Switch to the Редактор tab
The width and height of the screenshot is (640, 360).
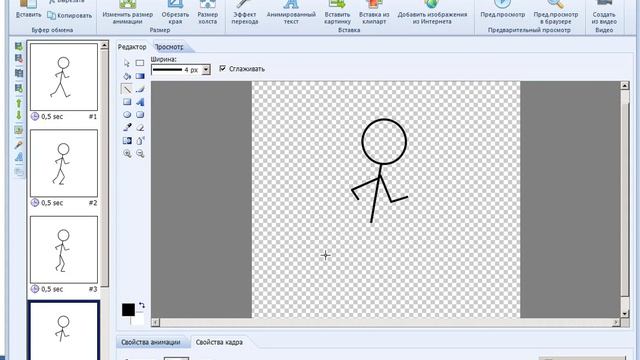click(132, 47)
